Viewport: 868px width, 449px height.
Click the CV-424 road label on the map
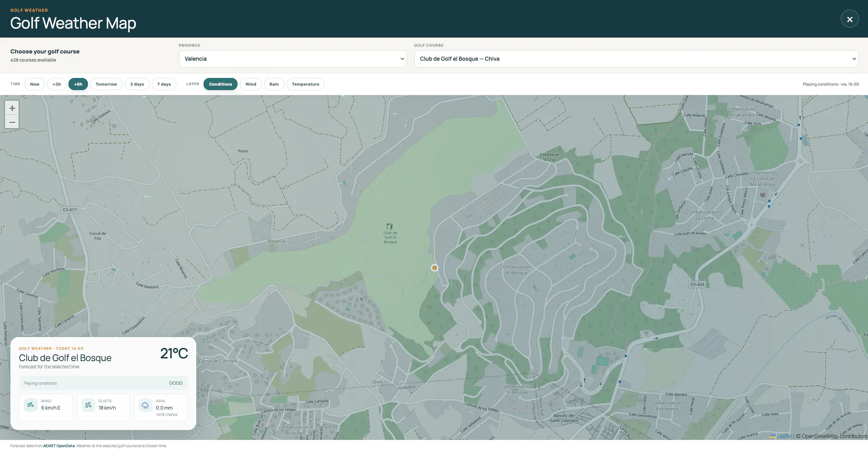[698, 285]
